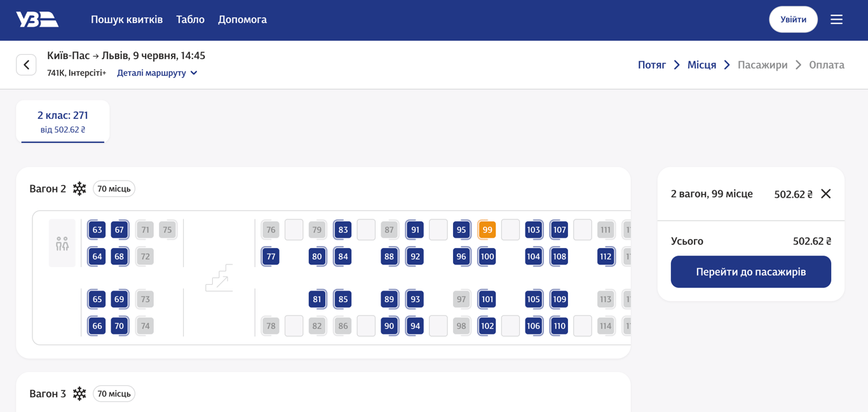This screenshot has height=412, width=868.
Task: Open the Табло page
Action: tap(190, 20)
